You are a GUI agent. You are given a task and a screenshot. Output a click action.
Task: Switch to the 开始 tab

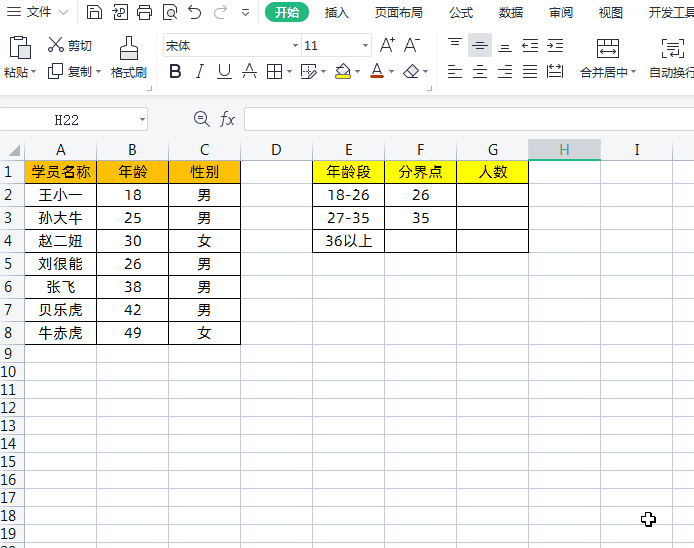(x=287, y=12)
